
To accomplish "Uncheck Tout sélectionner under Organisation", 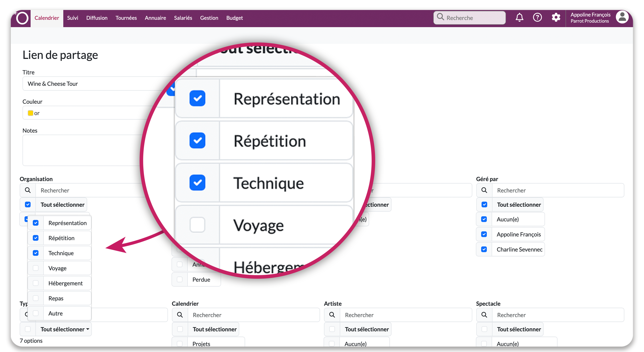I will (28, 205).
